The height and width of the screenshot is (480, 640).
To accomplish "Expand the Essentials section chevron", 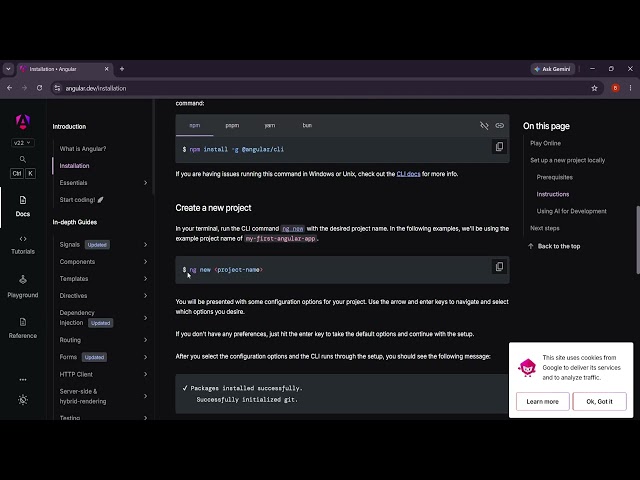I will pos(145,183).
